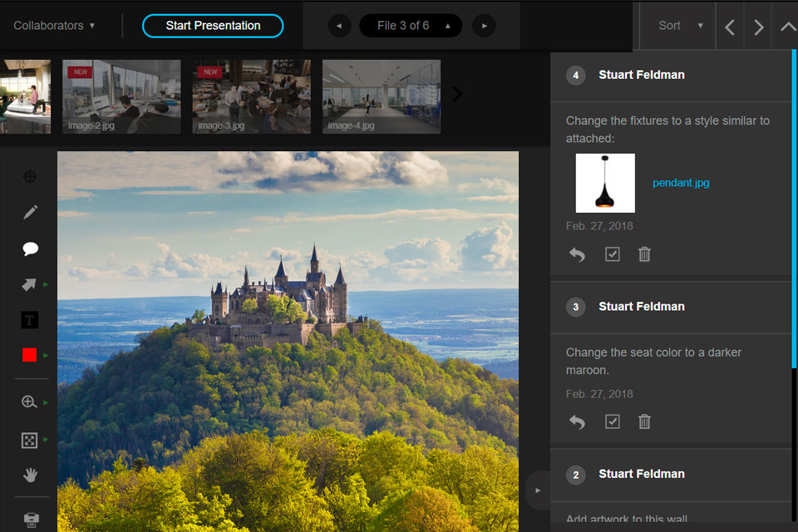Mark comment 4 as complete
Image resolution: width=798 pixels, height=532 pixels.
coord(613,254)
